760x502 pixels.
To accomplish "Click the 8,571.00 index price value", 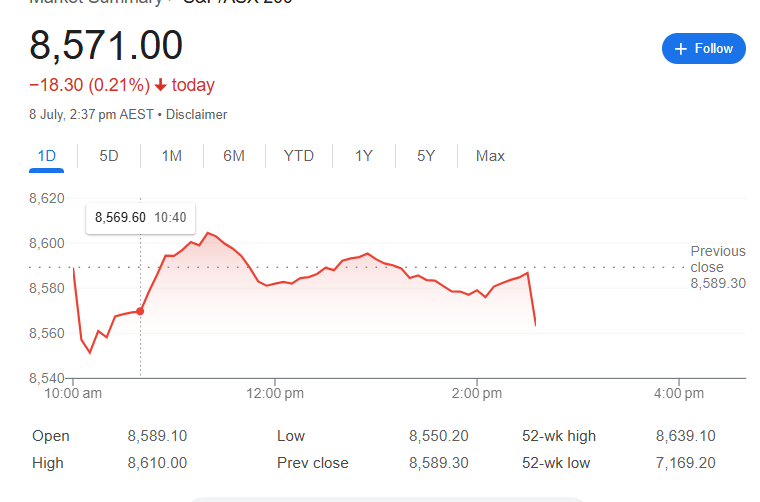I will coord(106,46).
